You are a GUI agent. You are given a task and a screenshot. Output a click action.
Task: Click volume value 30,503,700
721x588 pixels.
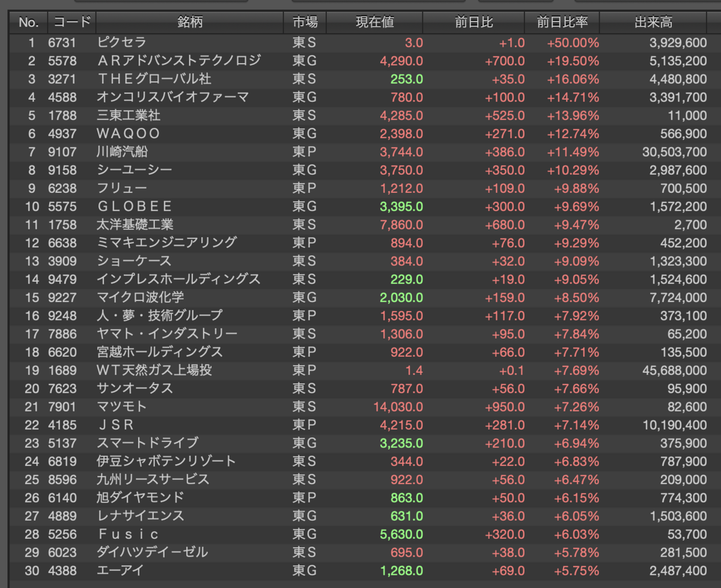(x=675, y=152)
